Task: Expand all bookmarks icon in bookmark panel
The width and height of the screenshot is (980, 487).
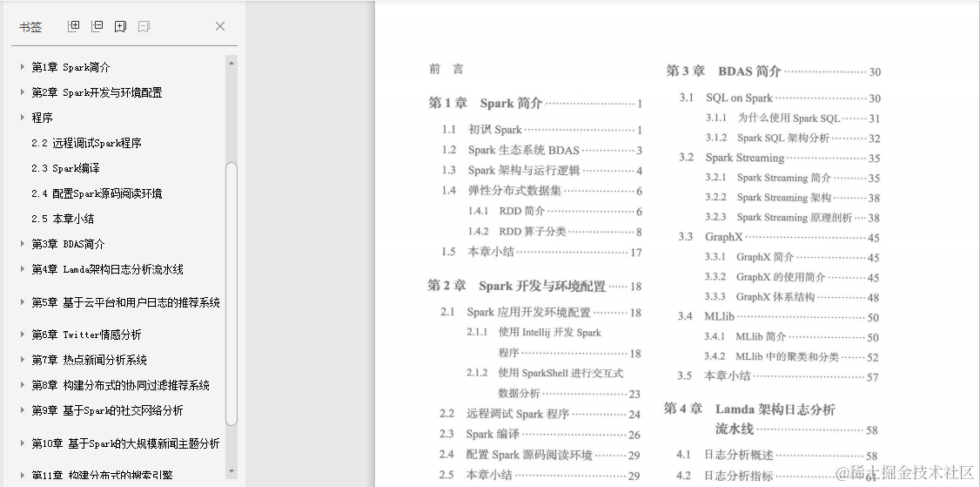Action: pyautogui.click(x=74, y=26)
